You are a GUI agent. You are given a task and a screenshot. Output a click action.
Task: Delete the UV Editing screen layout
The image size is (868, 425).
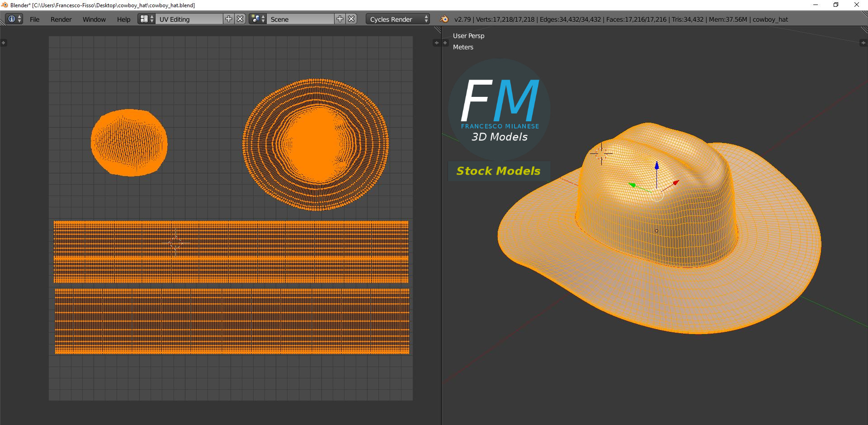(241, 19)
